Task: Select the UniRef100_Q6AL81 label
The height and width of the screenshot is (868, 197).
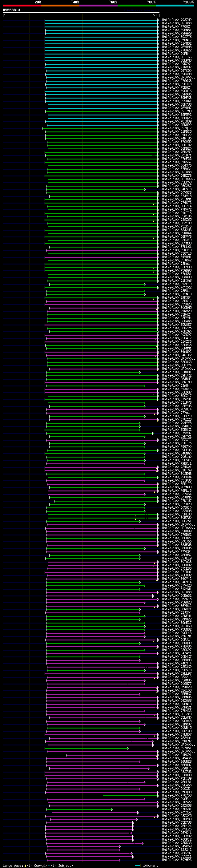Action: pyautogui.click(x=177, y=782)
